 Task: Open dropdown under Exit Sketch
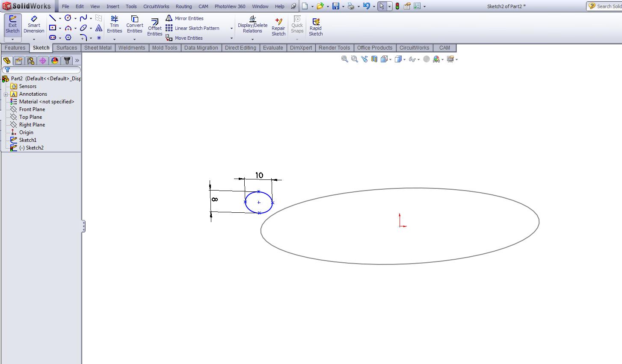coord(12,39)
